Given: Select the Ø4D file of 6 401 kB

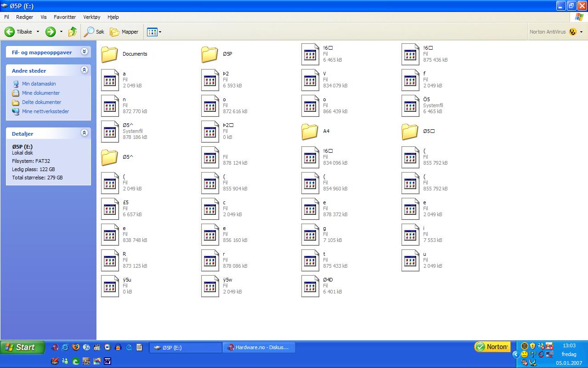Looking at the screenshot, I should click(x=322, y=286).
